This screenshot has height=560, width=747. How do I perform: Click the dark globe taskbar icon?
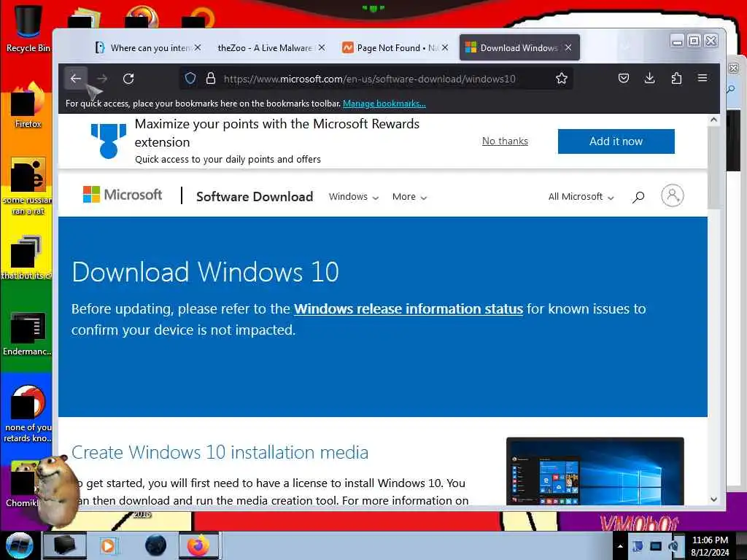pyautogui.click(x=156, y=545)
